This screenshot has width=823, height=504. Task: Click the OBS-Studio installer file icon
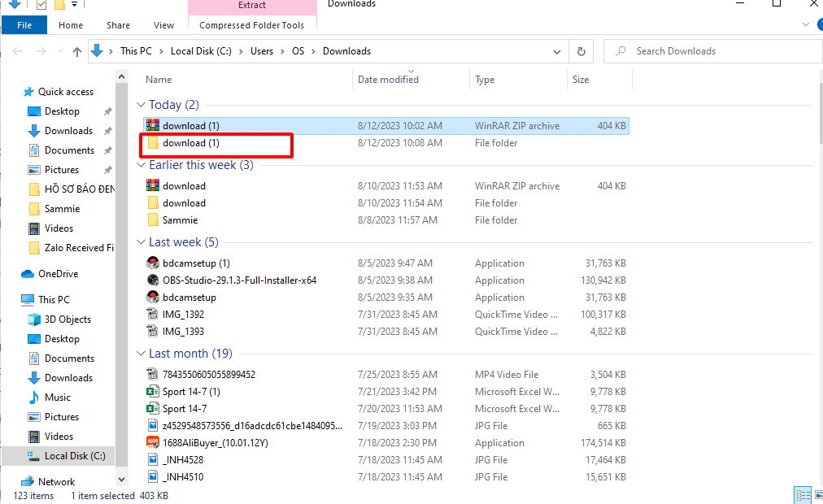click(x=152, y=280)
